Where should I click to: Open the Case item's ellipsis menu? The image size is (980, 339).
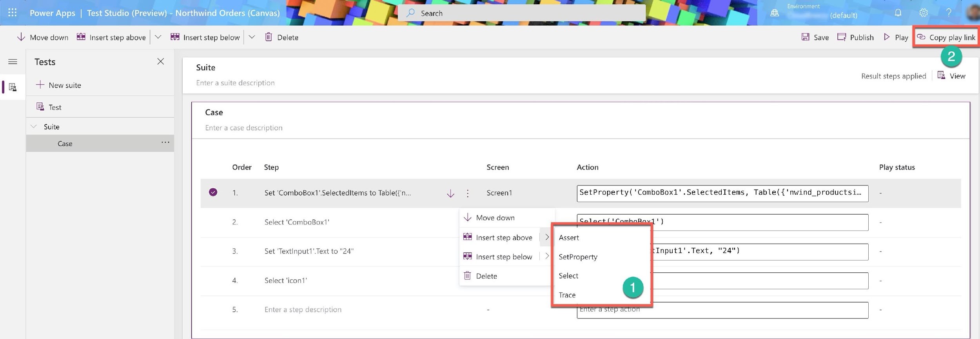(x=165, y=142)
